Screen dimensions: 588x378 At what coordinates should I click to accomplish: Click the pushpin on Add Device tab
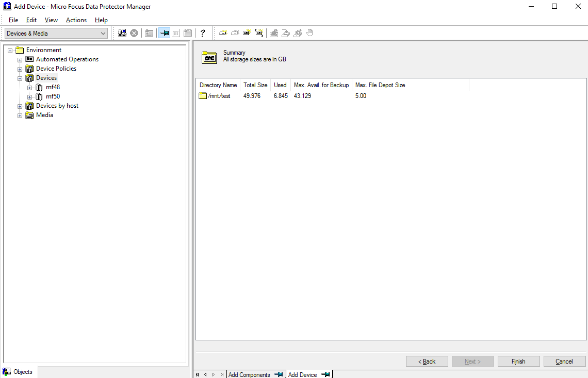point(325,374)
